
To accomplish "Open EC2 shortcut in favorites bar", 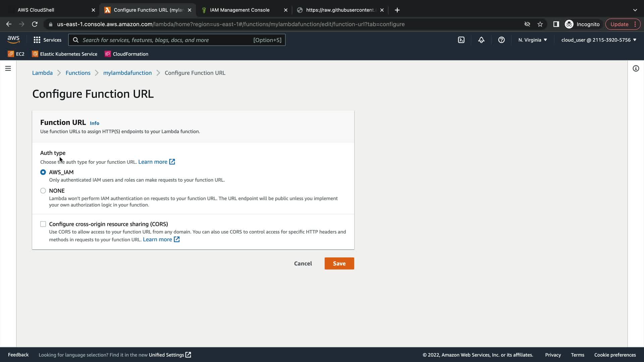I will pyautogui.click(x=16, y=54).
